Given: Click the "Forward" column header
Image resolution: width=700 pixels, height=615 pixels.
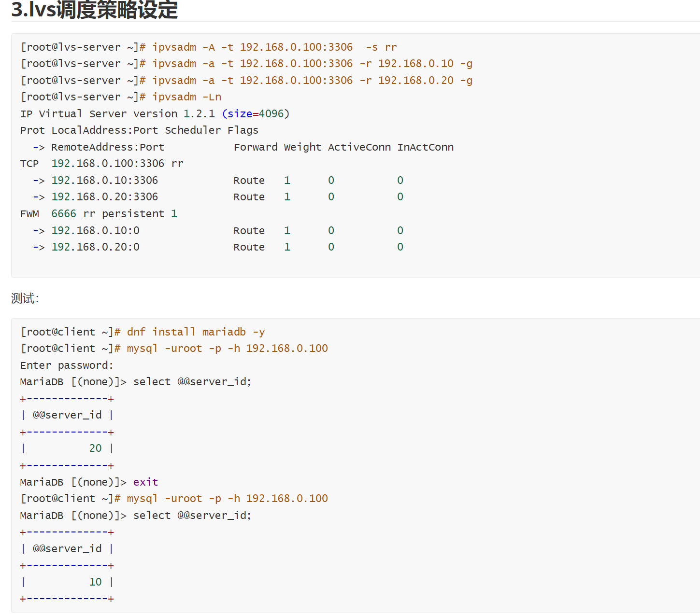Looking at the screenshot, I should point(256,147).
